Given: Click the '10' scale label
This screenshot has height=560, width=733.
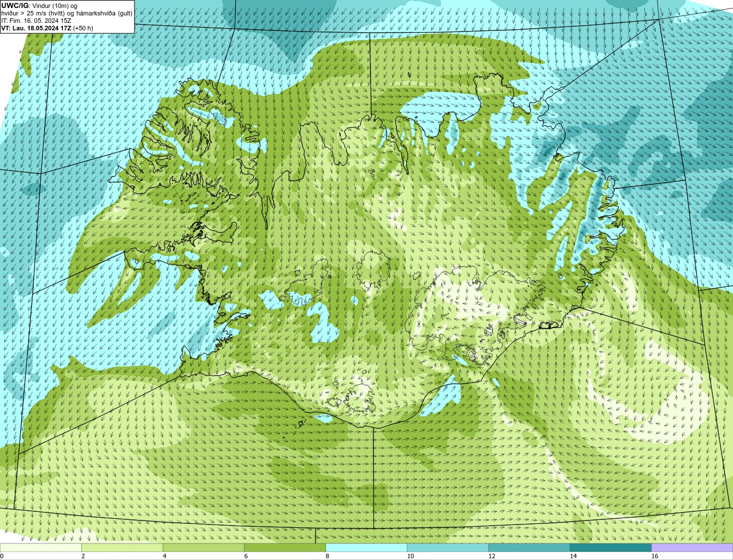Looking at the screenshot, I should point(410,556).
